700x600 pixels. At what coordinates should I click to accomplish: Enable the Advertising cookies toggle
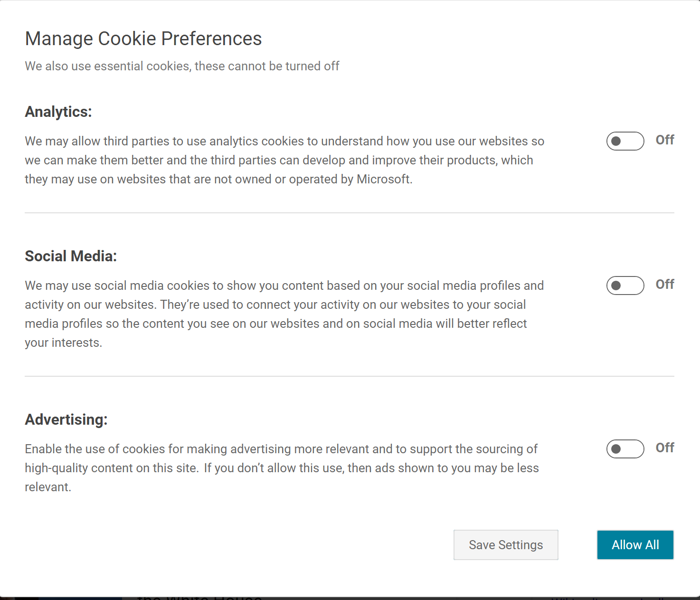tap(625, 449)
